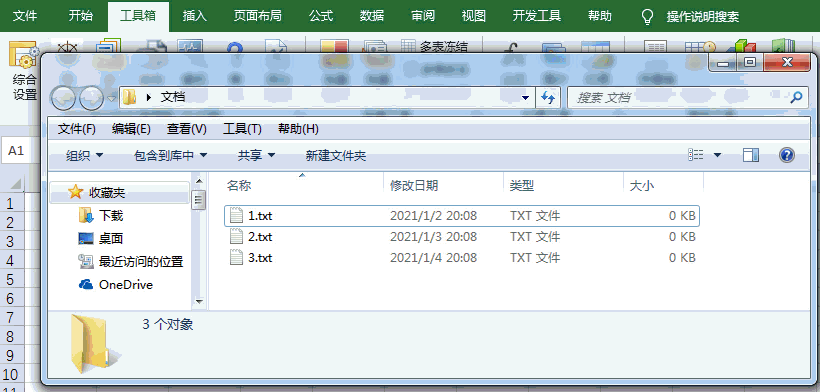
Task: Open Explorer 工具(T) menu
Action: 242,129
